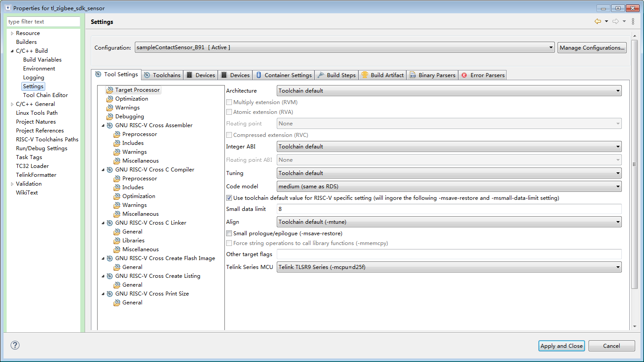Click the Libraries icon under C Linker
This screenshot has height=362, width=644.
117,241
